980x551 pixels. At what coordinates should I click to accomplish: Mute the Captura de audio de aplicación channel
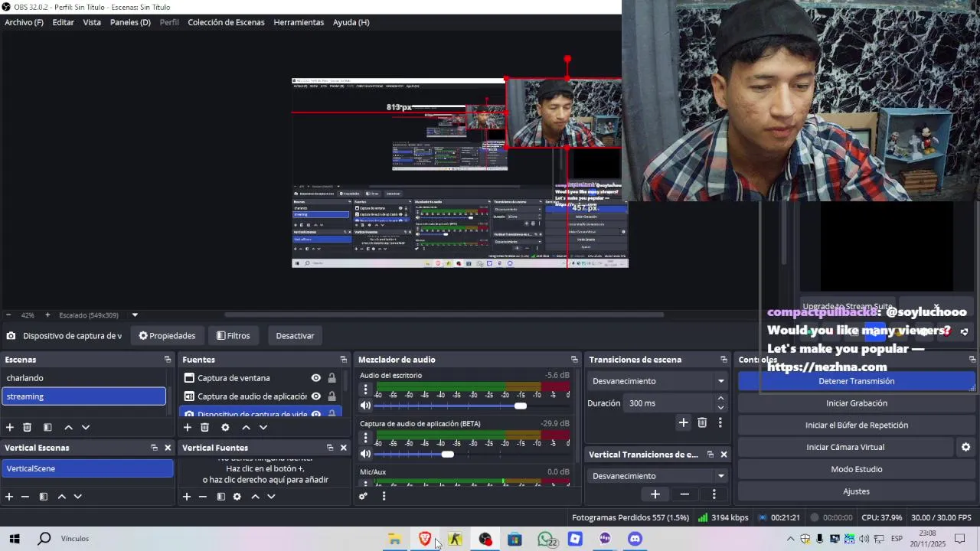click(x=365, y=454)
